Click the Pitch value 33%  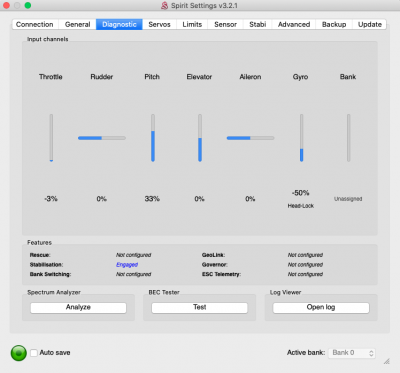(152, 199)
